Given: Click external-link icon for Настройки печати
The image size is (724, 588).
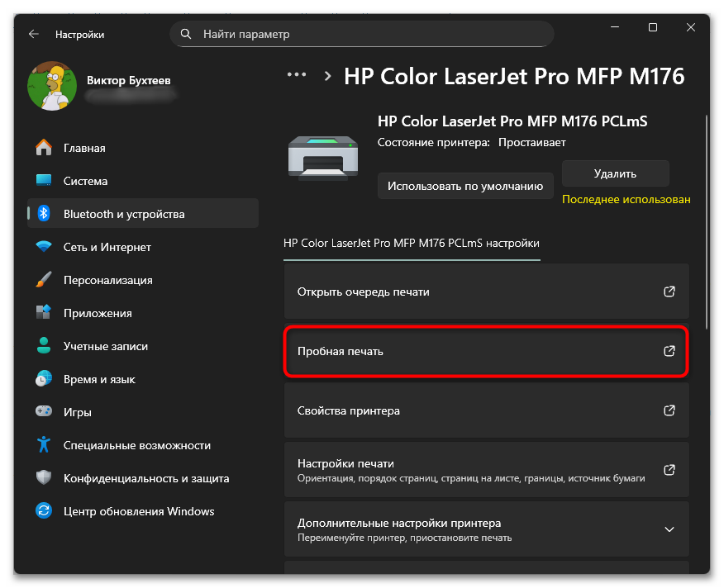Looking at the screenshot, I should [x=669, y=470].
